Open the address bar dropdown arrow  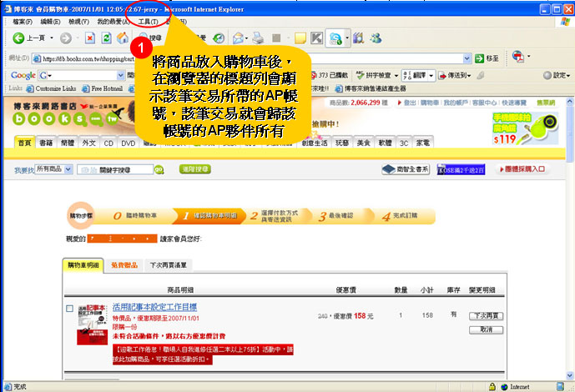pyautogui.click(x=467, y=58)
